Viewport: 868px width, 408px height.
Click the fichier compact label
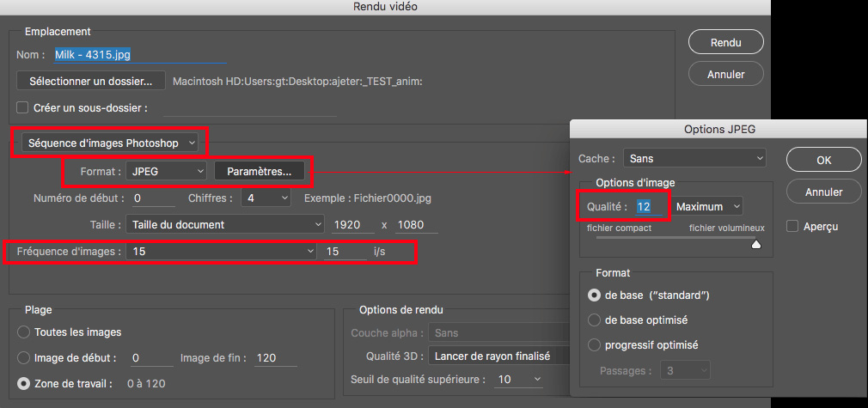[620, 228]
